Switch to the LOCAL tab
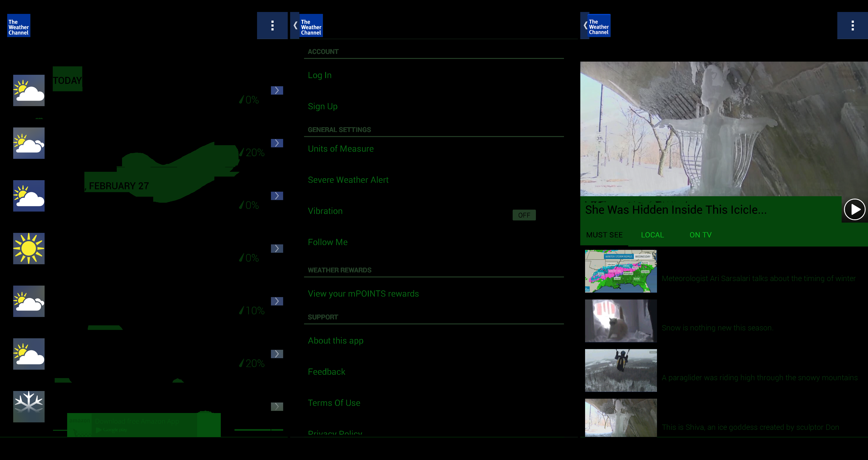The image size is (868, 460). [x=652, y=235]
